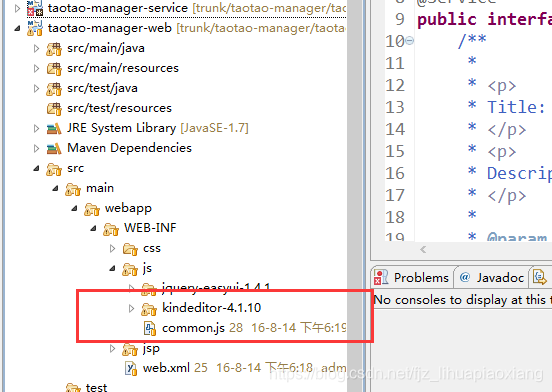This screenshot has width=552, height=392.
Task: Collapse the main folder
Action: (55, 189)
